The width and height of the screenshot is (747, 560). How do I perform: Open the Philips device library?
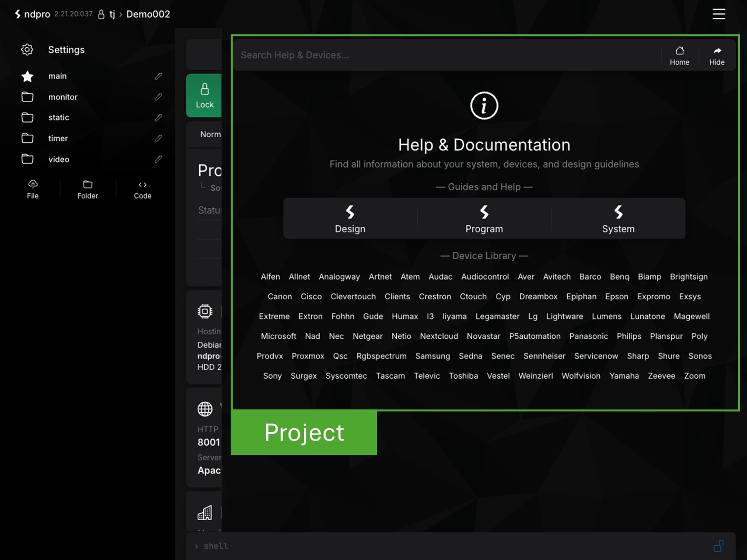click(629, 336)
